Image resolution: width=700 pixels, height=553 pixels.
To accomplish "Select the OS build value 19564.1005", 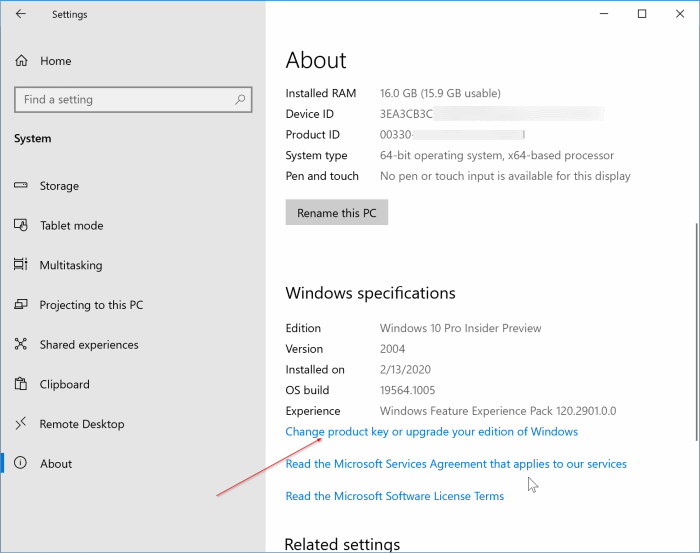I will click(407, 390).
